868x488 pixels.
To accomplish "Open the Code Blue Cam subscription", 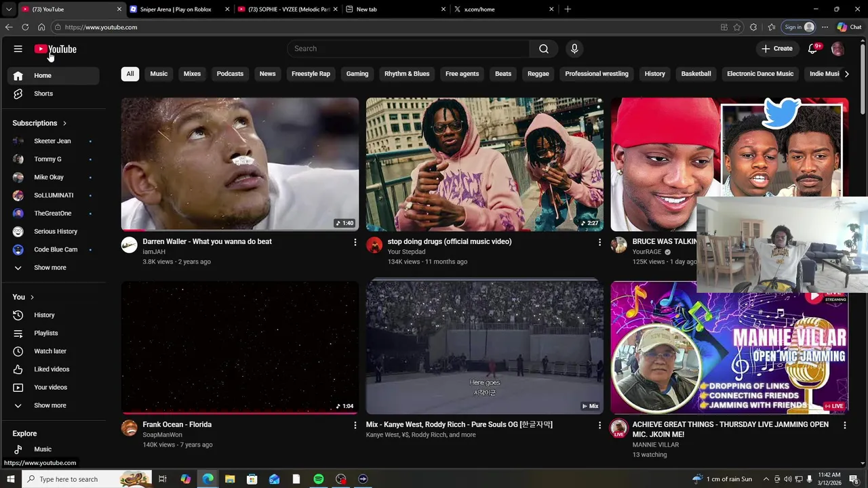I will (x=53, y=249).
